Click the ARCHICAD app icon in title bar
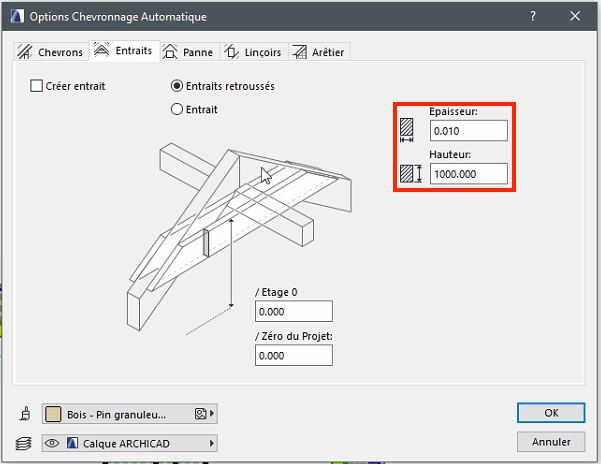Viewport: 601px width, 464px height. (17, 16)
